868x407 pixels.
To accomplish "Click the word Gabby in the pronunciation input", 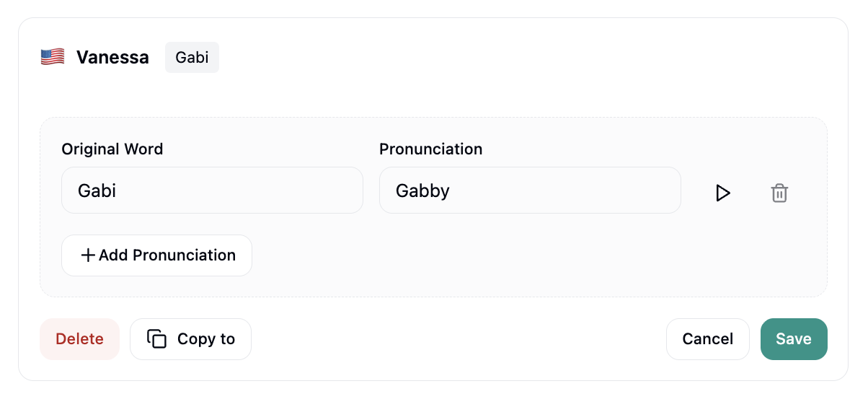I will click(422, 191).
